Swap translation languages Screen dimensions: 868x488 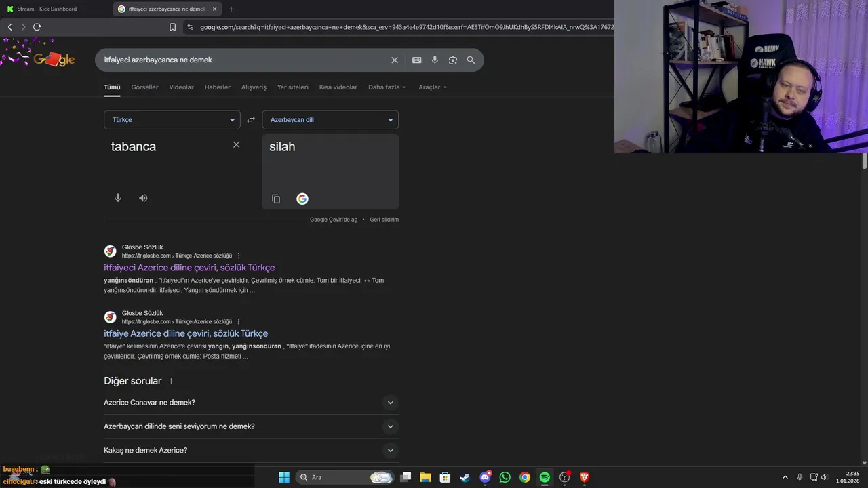(x=251, y=120)
